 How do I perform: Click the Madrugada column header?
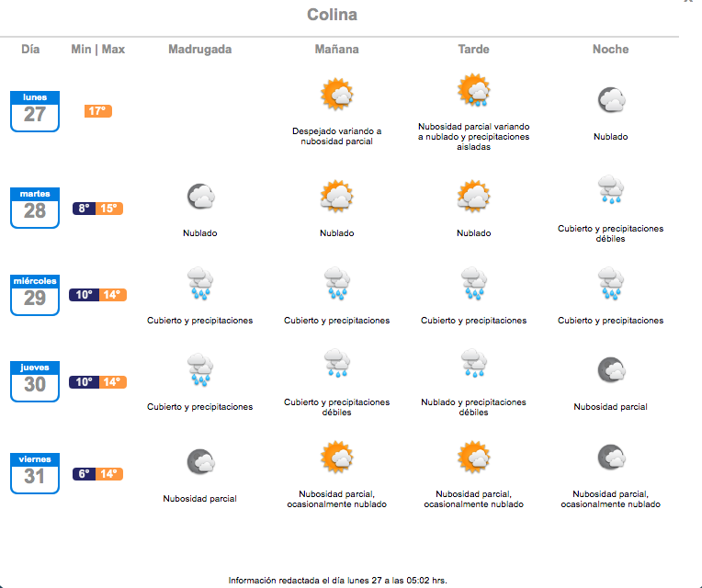pyautogui.click(x=199, y=50)
